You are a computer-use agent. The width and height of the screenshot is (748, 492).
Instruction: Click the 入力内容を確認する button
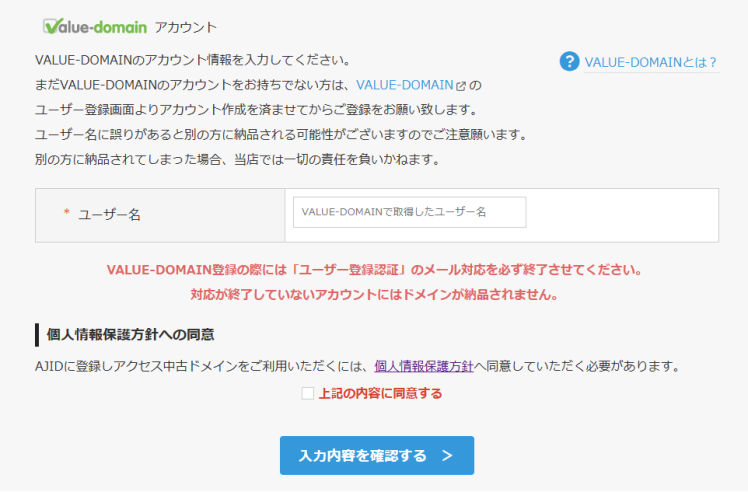[x=377, y=455]
